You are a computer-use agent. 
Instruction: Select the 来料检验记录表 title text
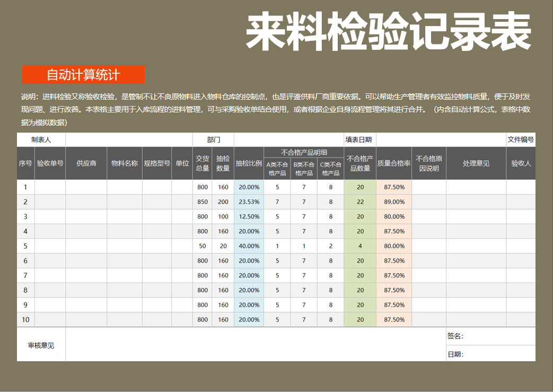click(388, 32)
